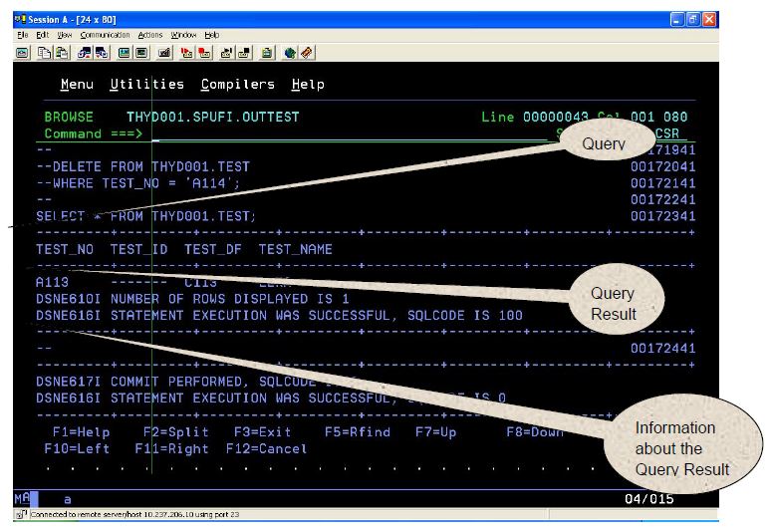
Task: Click in the Command ===> input field
Action: (349, 133)
